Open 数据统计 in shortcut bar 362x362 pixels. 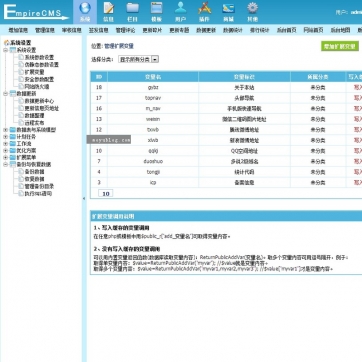click(233, 30)
